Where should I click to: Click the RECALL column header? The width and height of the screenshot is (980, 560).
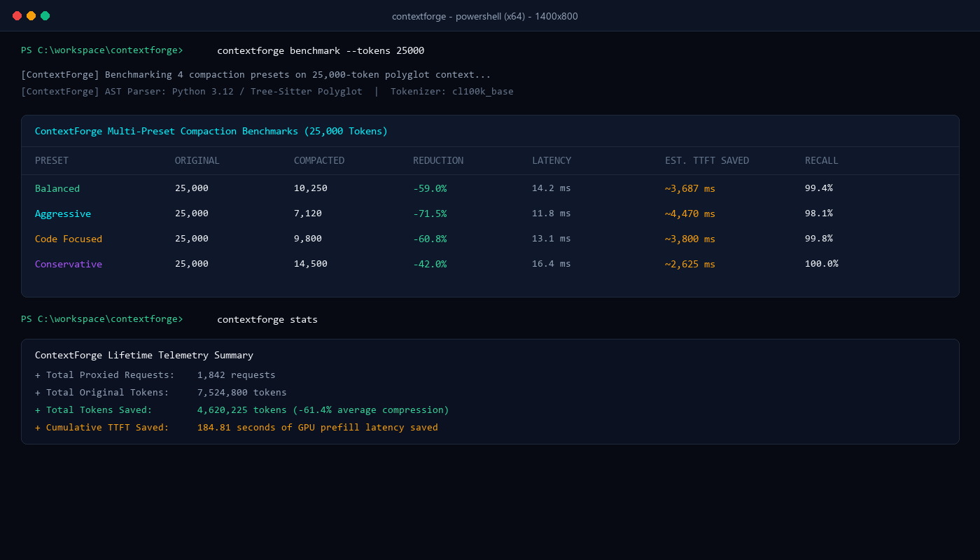tap(822, 160)
